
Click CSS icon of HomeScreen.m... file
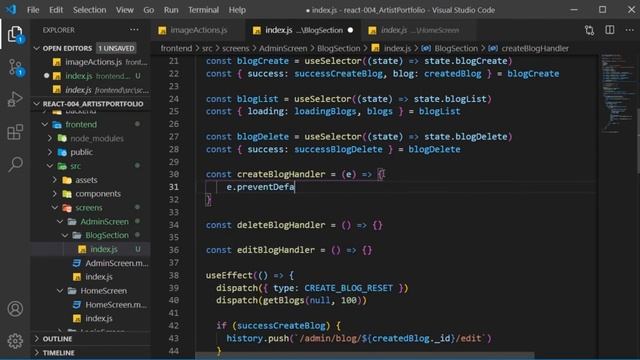tap(77, 305)
